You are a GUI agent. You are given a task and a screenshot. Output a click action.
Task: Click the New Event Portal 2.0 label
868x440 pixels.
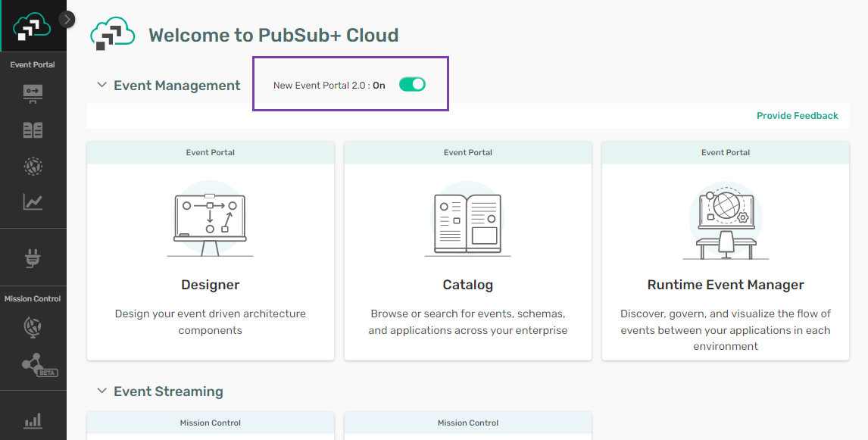[329, 86]
